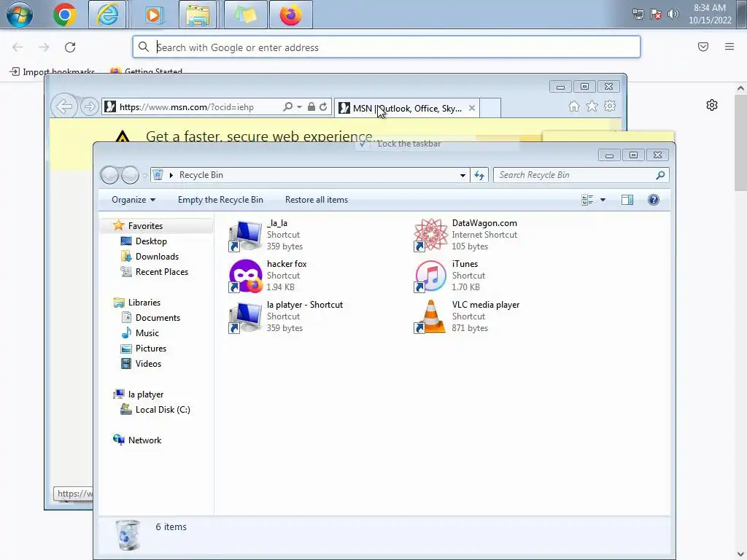Refresh the MSN page in Internet Explorer
This screenshot has width=747, height=560.
tap(323, 106)
